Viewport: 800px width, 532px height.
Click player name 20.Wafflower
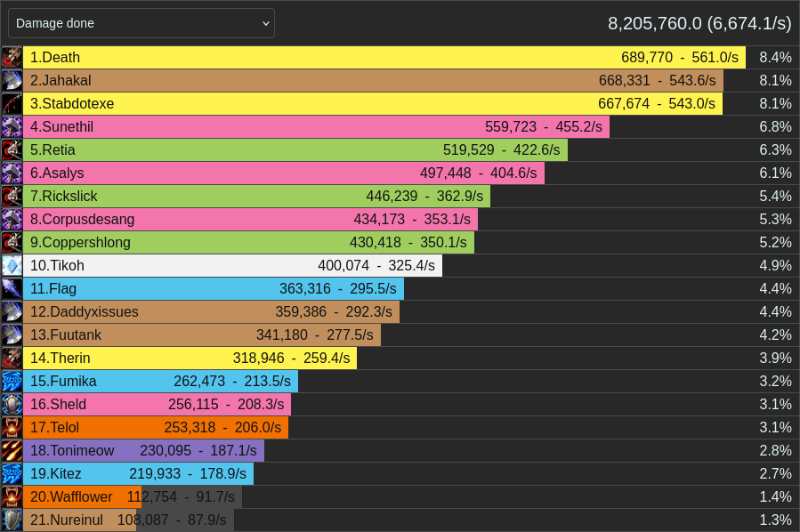click(71, 496)
